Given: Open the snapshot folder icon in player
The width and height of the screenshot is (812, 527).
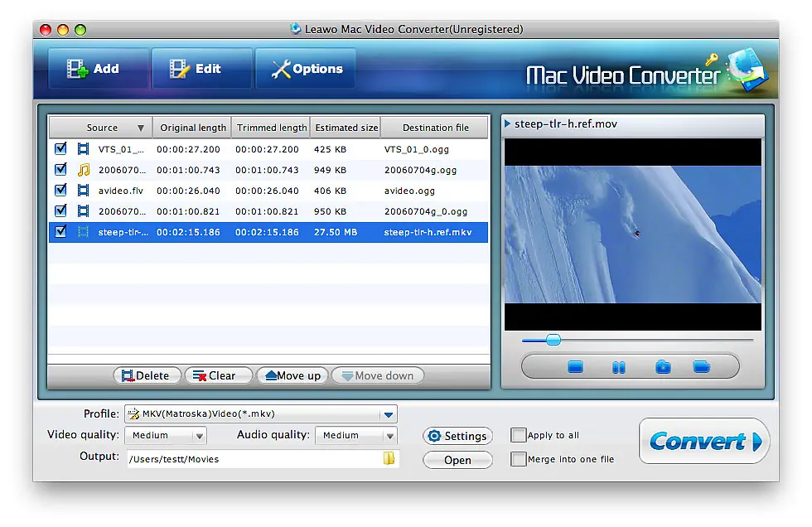Looking at the screenshot, I should click(x=702, y=367).
